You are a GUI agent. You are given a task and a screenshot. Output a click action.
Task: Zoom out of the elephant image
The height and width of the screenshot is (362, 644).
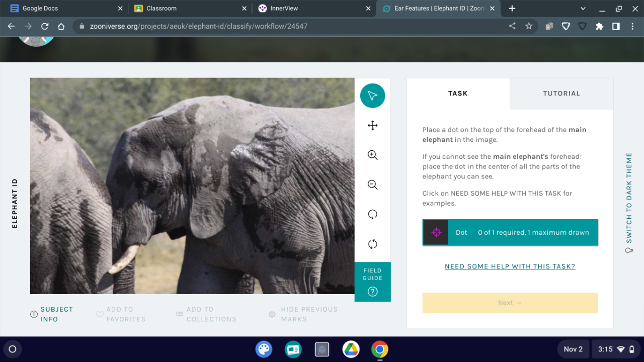372,185
